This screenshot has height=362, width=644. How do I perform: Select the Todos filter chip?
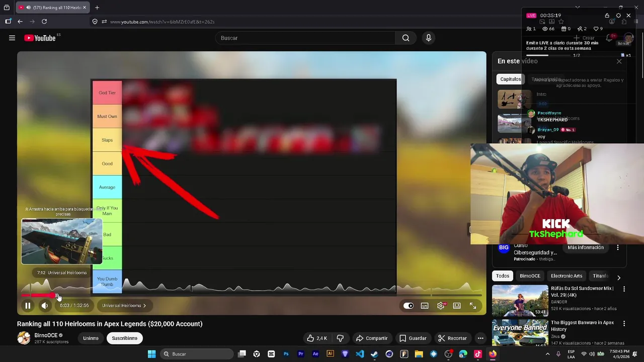(503, 276)
